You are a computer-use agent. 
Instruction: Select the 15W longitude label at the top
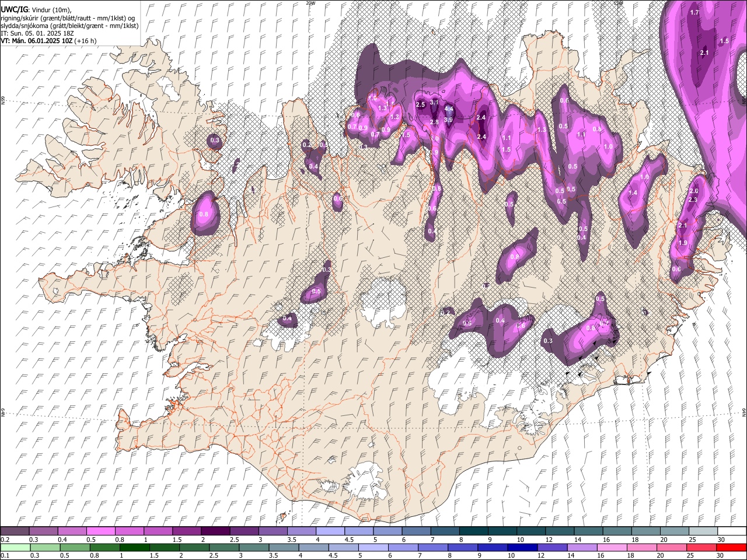(619, 2)
